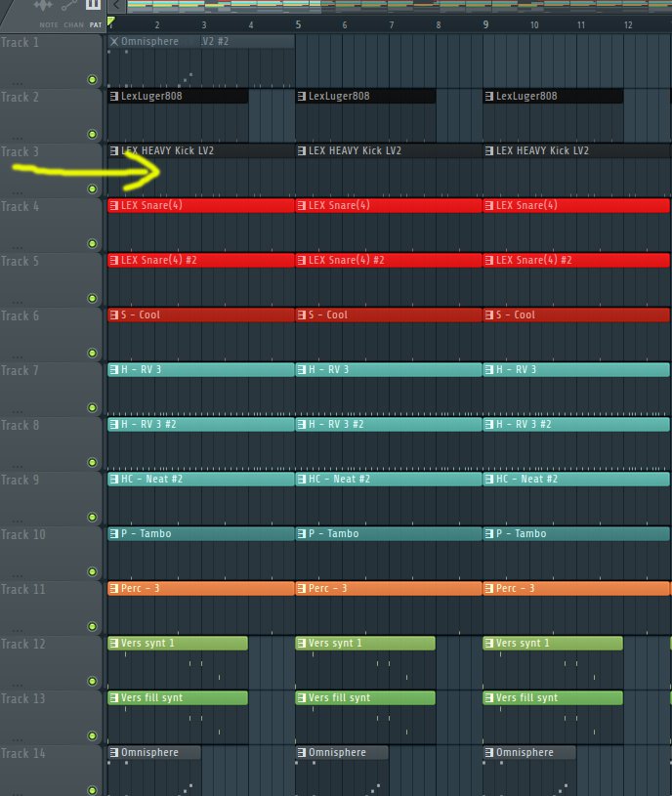Click Vers fill synt clip icon at bar 9
The width and height of the screenshot is (672, 796).
click(x=489, y=697)
